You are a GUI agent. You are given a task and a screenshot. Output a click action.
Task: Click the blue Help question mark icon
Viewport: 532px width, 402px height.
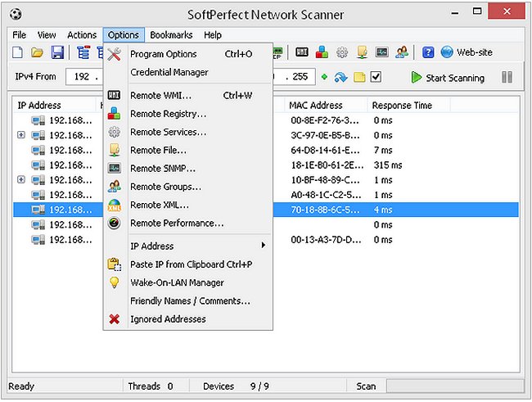pos(428,52)
